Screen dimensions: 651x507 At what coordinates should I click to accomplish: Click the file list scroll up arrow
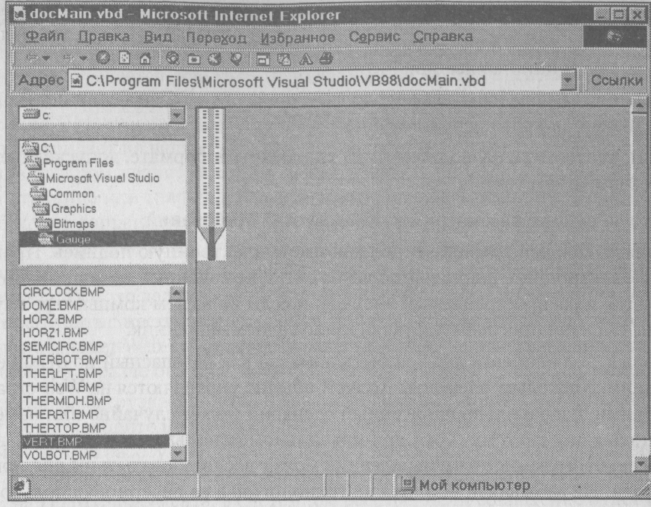click(177, 293)
